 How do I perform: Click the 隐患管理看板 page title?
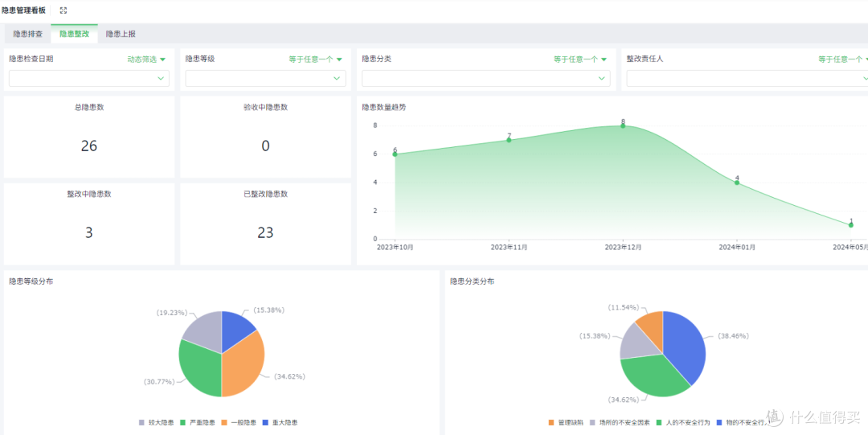click(24, 10)
